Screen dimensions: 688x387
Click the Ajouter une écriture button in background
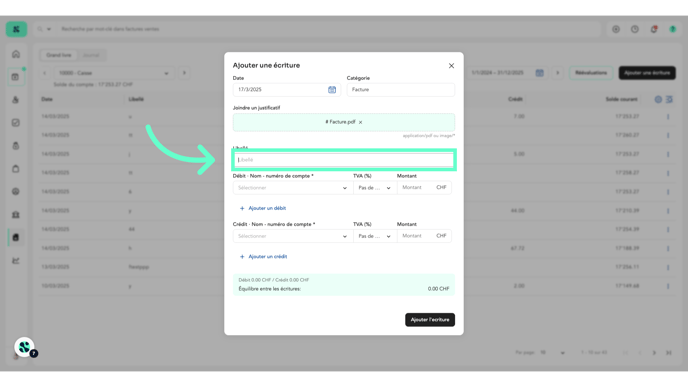(647, 73)
